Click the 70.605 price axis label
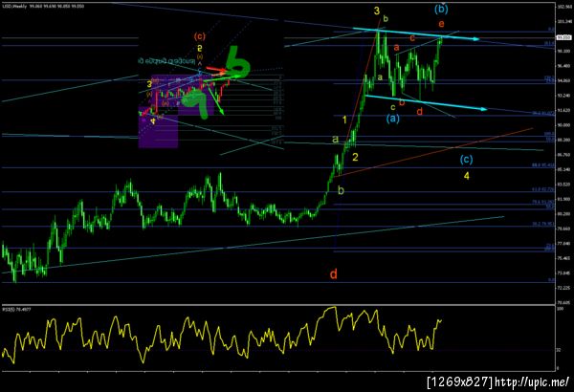 [x=563, y=303]
